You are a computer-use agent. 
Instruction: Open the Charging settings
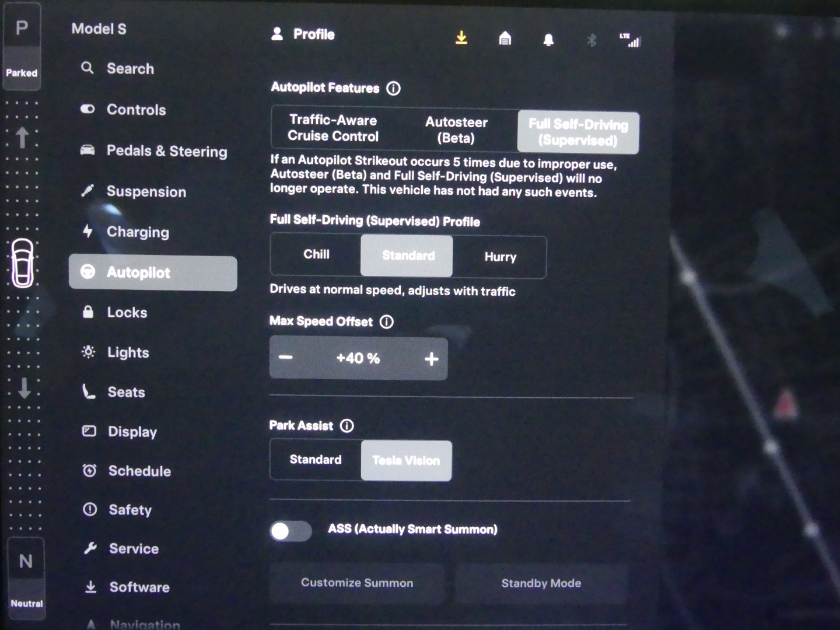[125, 232]
